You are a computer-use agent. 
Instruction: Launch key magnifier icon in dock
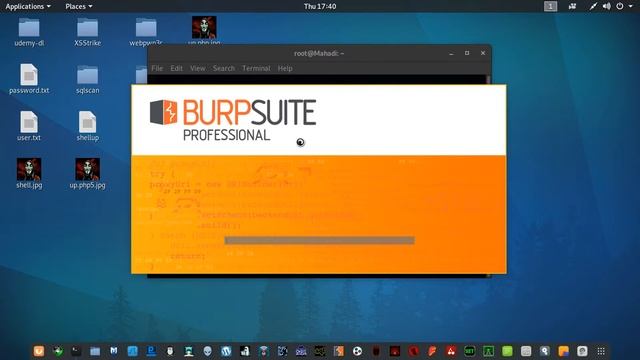[x=544, y=351]
